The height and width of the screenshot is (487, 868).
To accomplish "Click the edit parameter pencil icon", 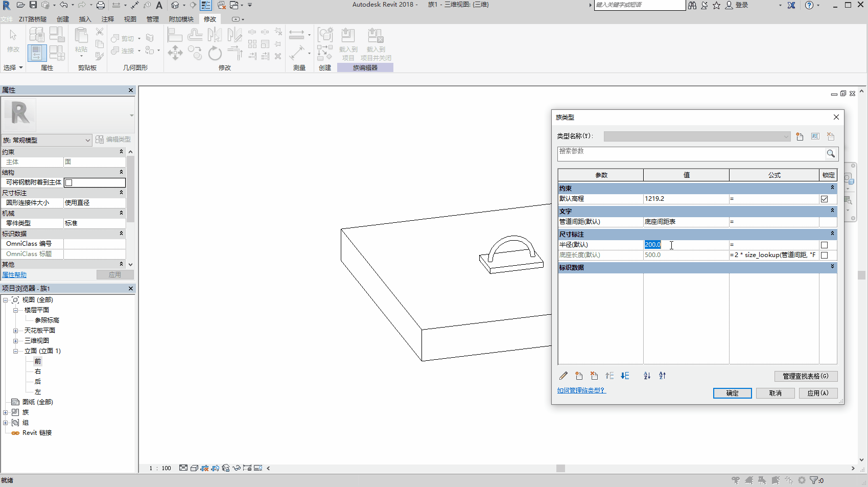I will (x=564, y=376).
